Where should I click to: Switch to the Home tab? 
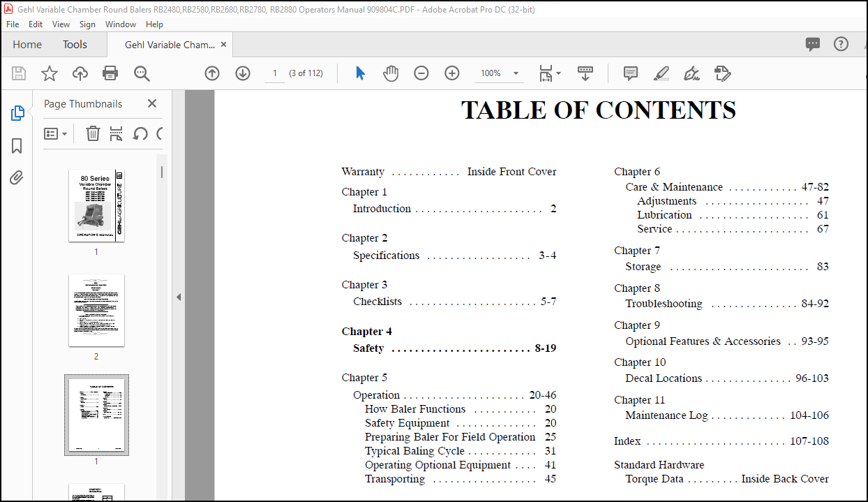click(x=27, y=44)
